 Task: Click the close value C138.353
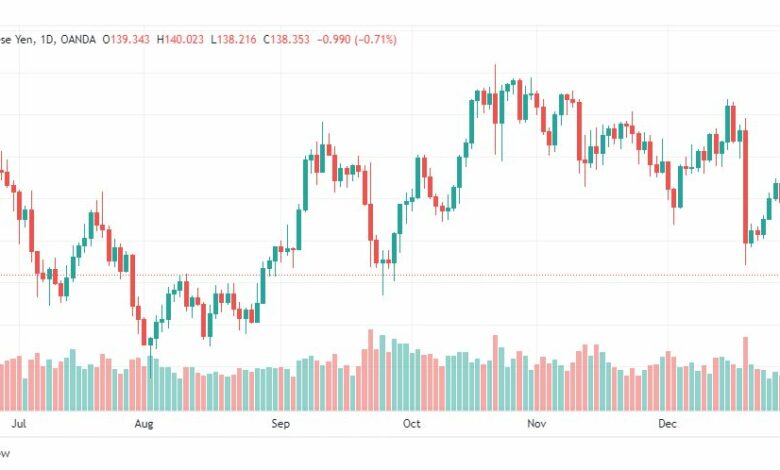pos(286,39)
